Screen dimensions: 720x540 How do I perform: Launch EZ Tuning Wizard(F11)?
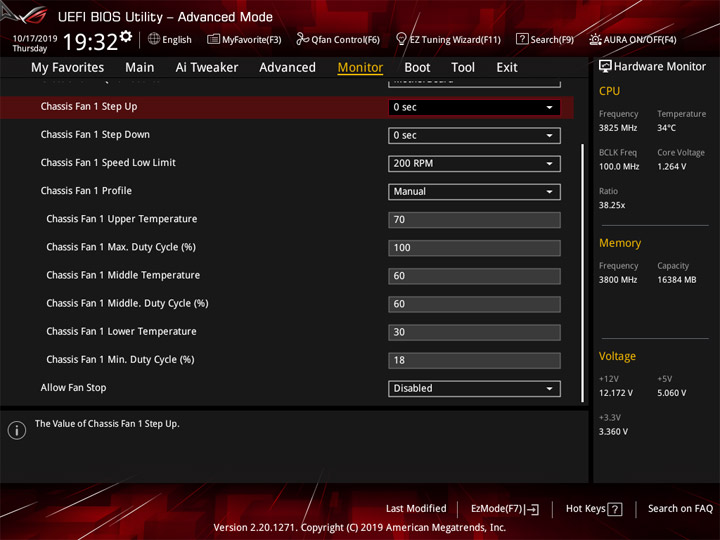coord(448,39)
